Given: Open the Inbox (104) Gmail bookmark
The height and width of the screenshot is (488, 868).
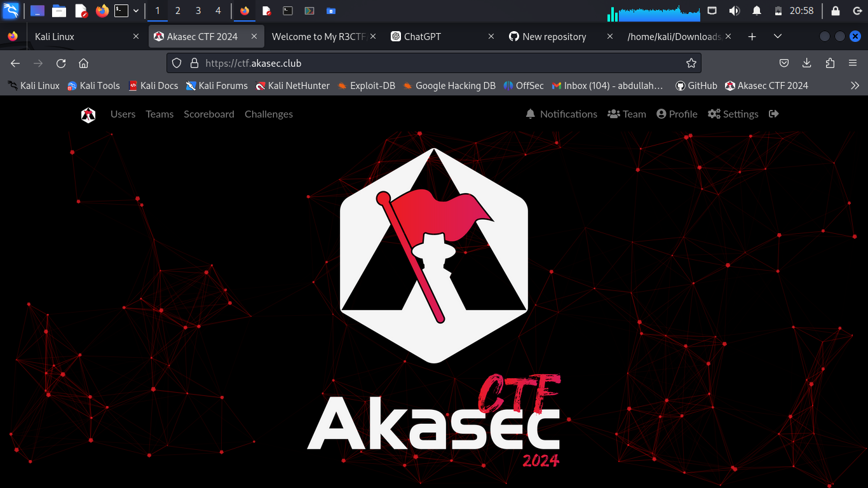Looking at the screenshot, I should click(607, 86).
